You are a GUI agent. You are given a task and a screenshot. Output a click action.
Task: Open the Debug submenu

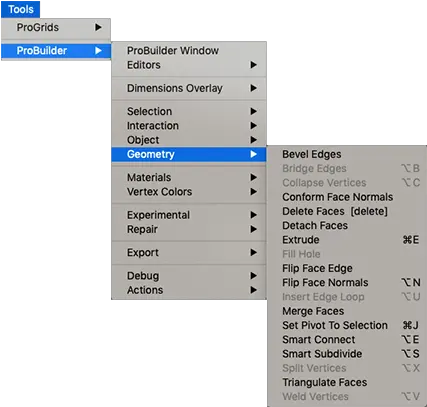(x=189, y=276)
